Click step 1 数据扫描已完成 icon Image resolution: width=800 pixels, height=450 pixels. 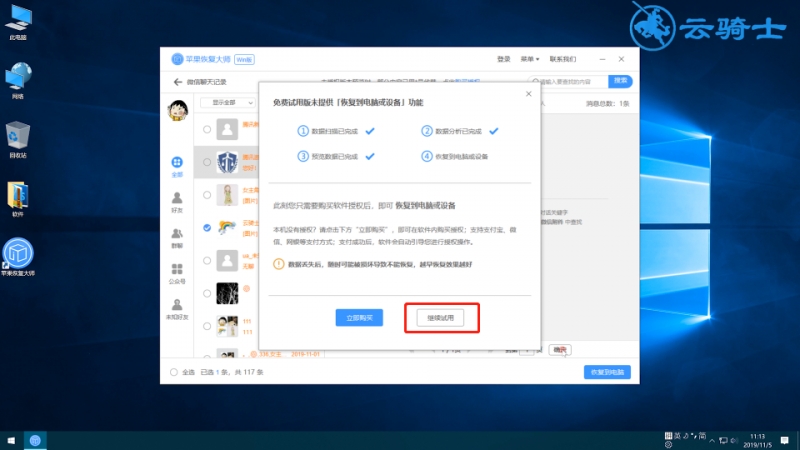pos(303,131)
